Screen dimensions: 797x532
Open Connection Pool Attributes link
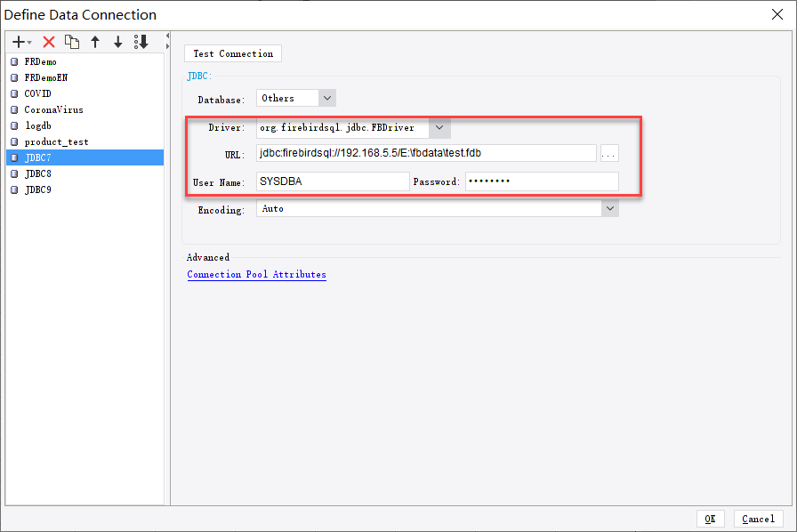[256, 274]
